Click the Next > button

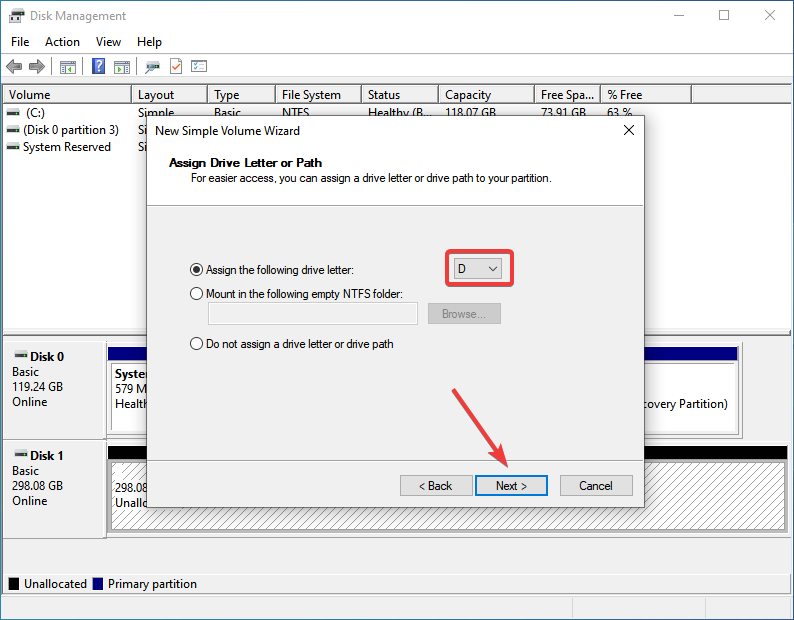coord(511,485)
